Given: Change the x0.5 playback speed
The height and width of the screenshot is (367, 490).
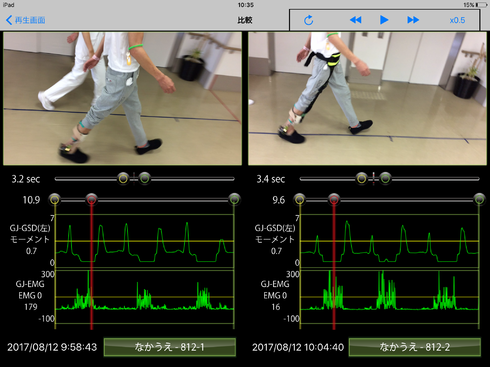Looking at the screenshot, I should click(x=457, y=20).
